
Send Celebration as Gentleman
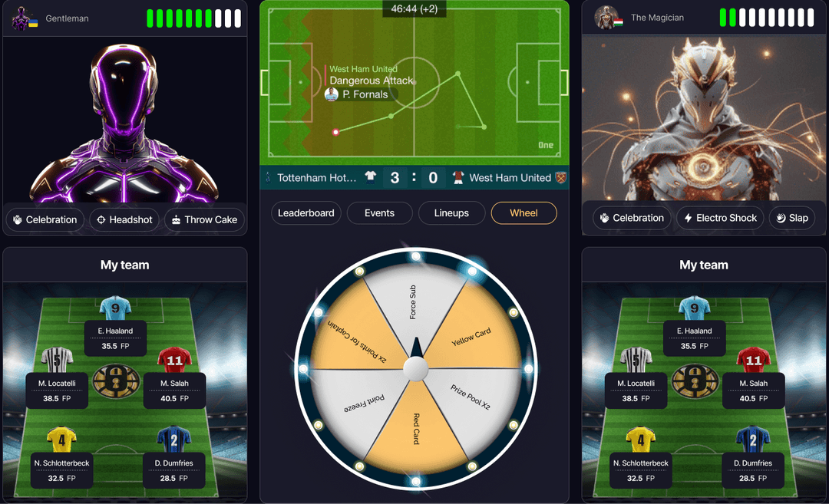45,219
